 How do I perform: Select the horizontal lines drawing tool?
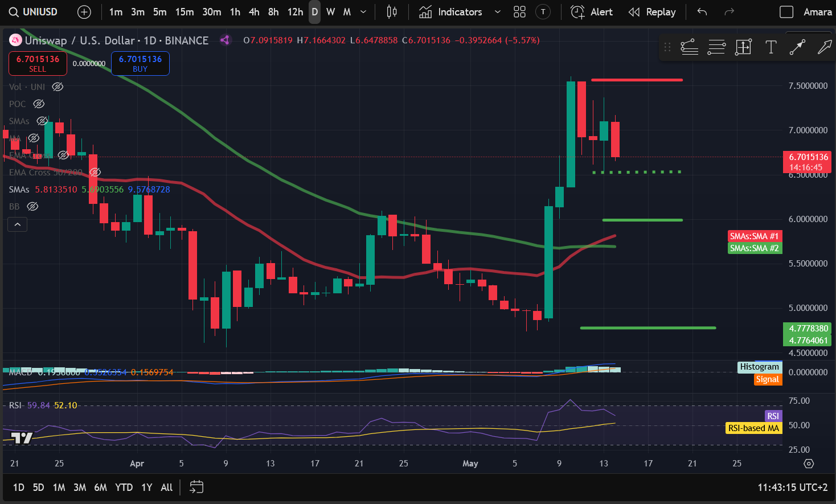tap(716, 47)
